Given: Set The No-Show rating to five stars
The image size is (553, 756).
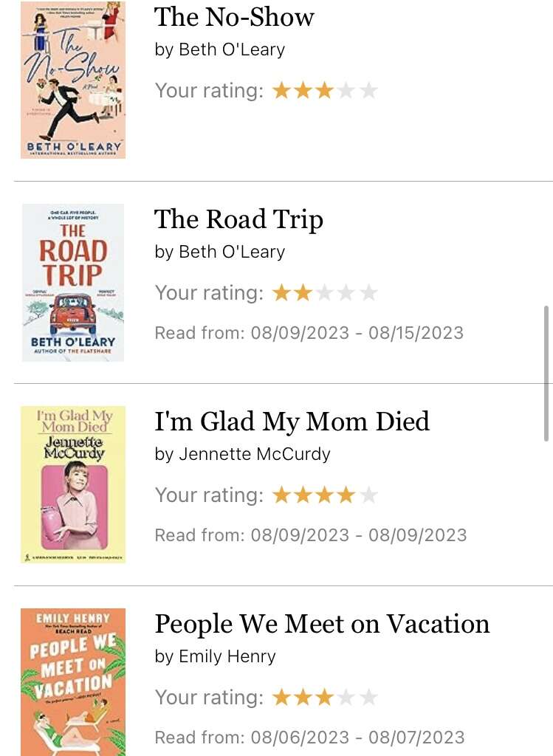Looking at the screenshot, I should click(x=368, y=91).
